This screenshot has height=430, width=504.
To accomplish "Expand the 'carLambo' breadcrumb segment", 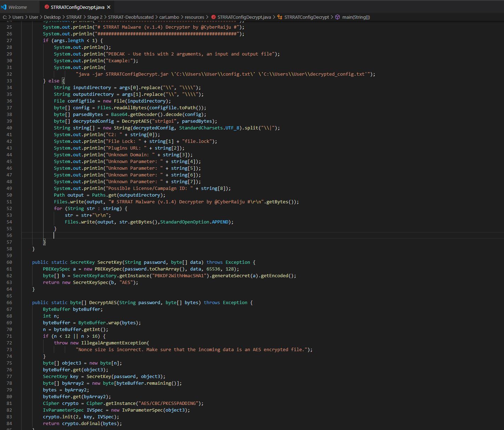I will [x=169, y=17].
